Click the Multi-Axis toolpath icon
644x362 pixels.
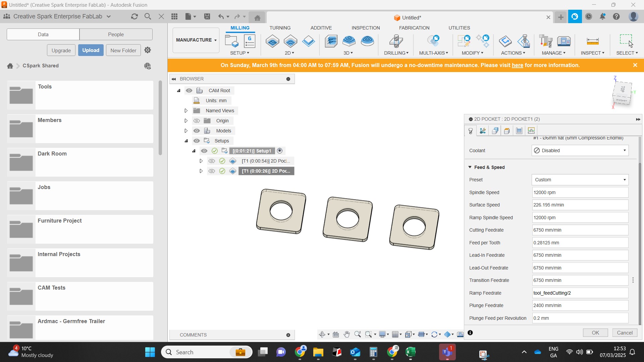pyautogui.click(x=433, y=41)
